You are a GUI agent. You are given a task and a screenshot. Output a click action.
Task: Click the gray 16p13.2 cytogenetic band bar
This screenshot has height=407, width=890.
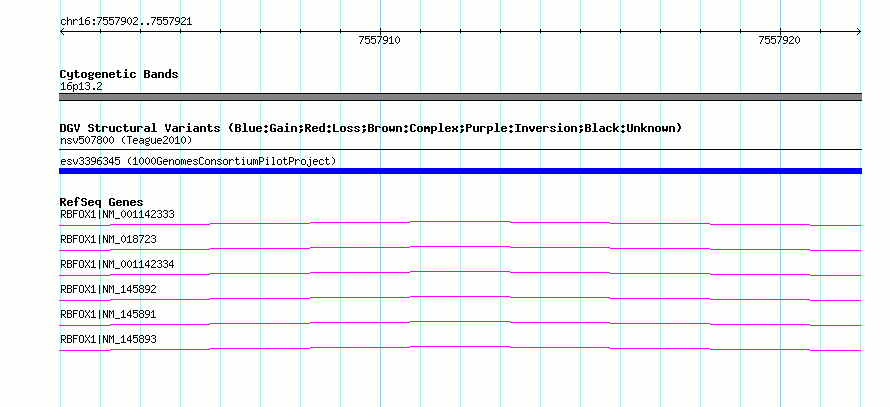[x=460, y=97]
